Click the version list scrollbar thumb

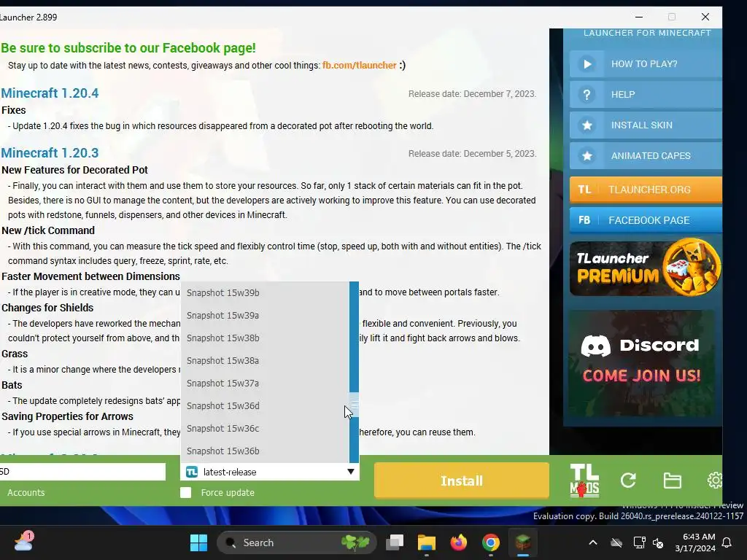(354, 405)
